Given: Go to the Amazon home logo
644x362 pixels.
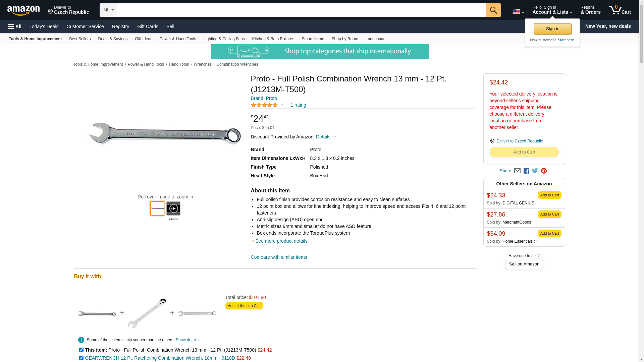Looking at the screenshot, I should pyautogui.click(x=23, y=10).
